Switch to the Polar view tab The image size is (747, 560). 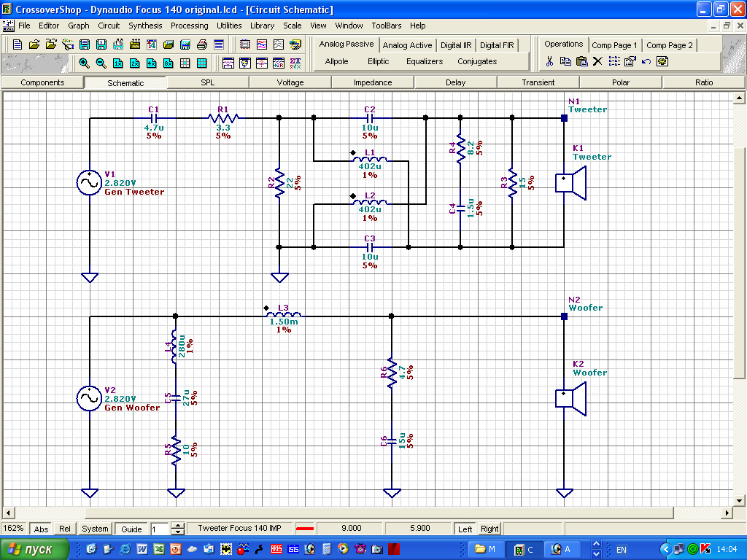[x=621, y=82]
